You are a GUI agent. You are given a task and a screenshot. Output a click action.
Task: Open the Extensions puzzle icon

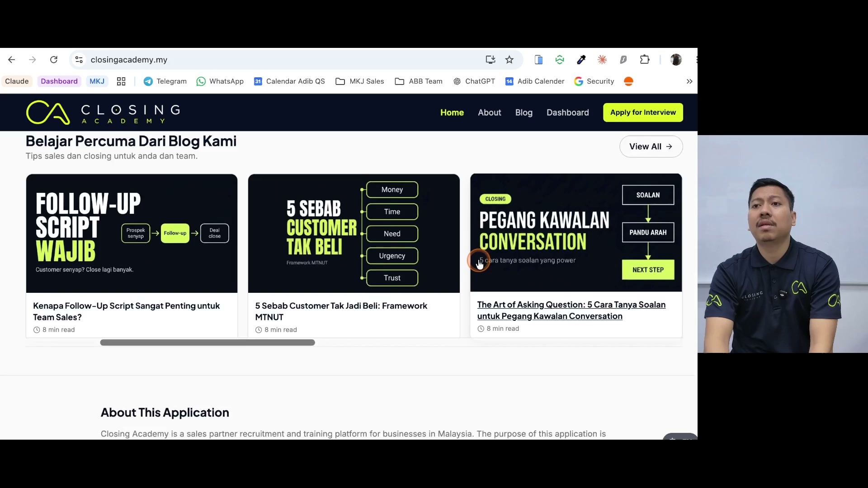[x=645, y=60]
